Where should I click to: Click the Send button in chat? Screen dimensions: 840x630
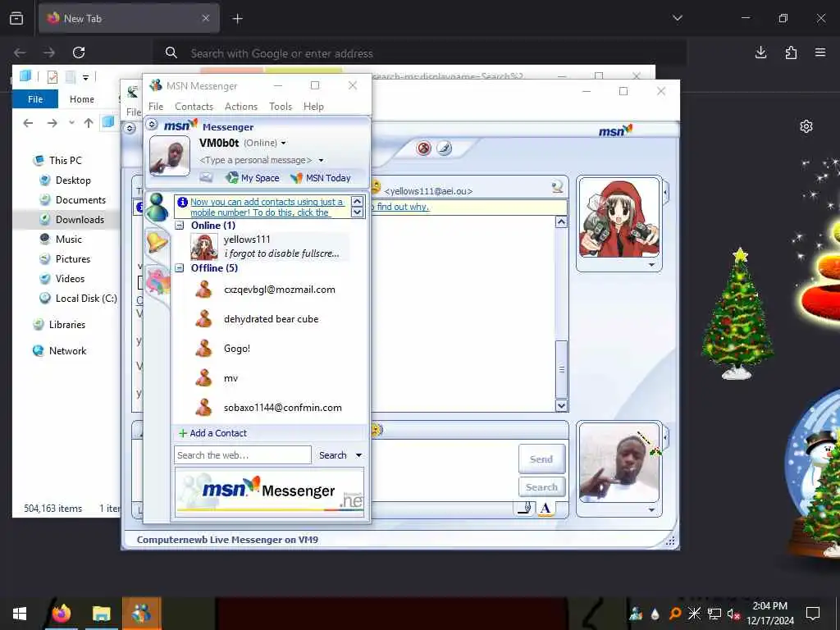pos(541,459)
